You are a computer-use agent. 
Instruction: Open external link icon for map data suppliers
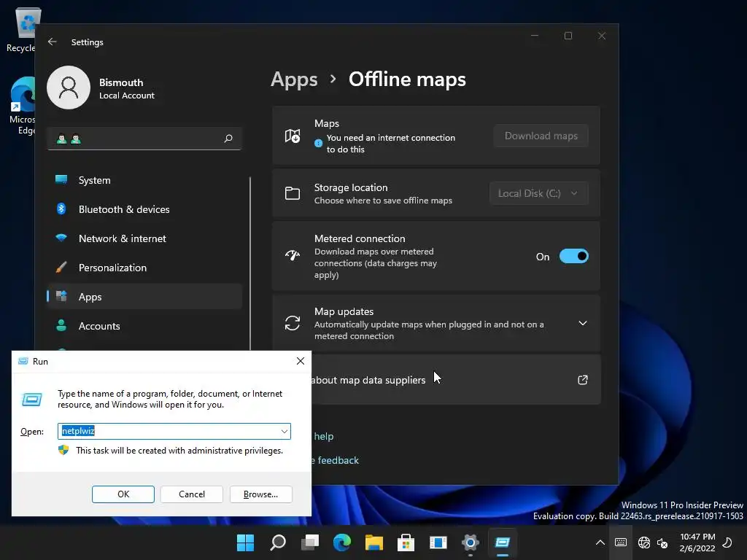point(582,380)
